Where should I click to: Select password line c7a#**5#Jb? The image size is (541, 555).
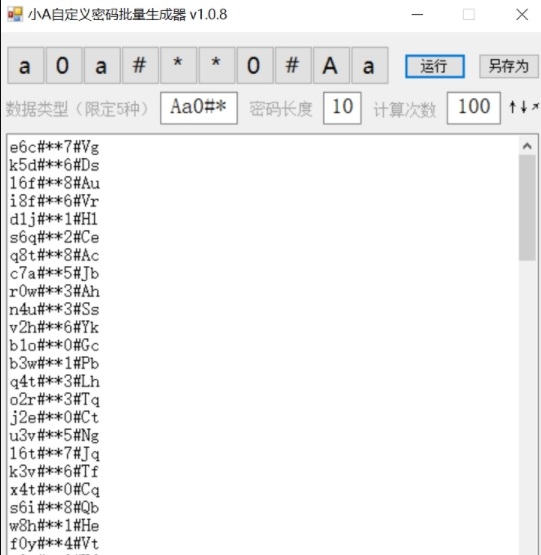point(54,274)
